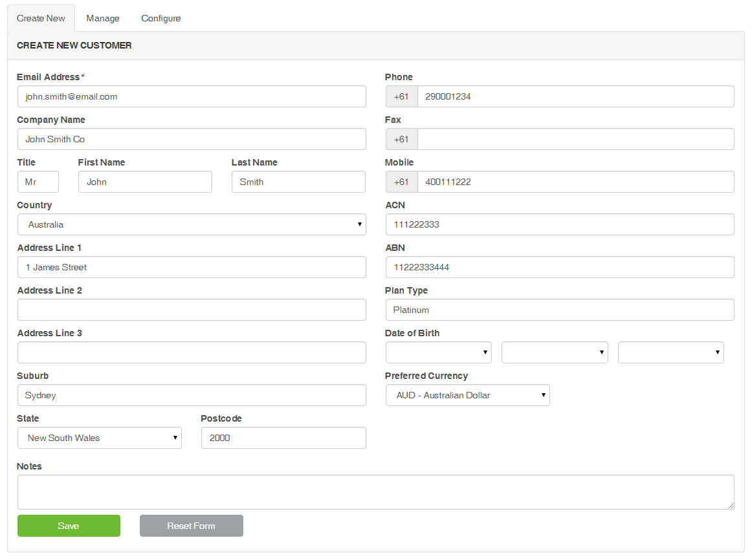This screenshot has height=560, width=752.
Task: Click the Reset Form button
Action: (192, 526)
